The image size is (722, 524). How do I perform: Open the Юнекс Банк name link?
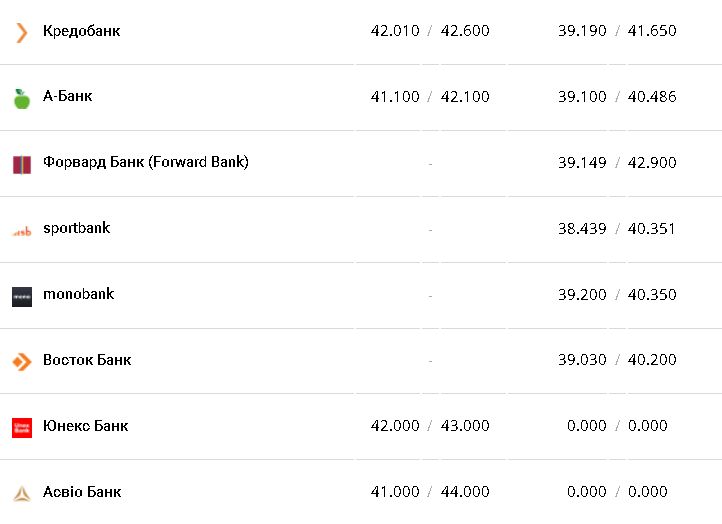click(x=85, y=426)
